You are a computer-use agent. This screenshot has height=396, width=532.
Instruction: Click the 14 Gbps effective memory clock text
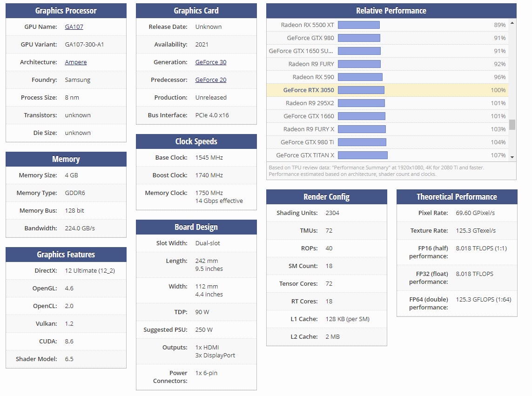219,201
